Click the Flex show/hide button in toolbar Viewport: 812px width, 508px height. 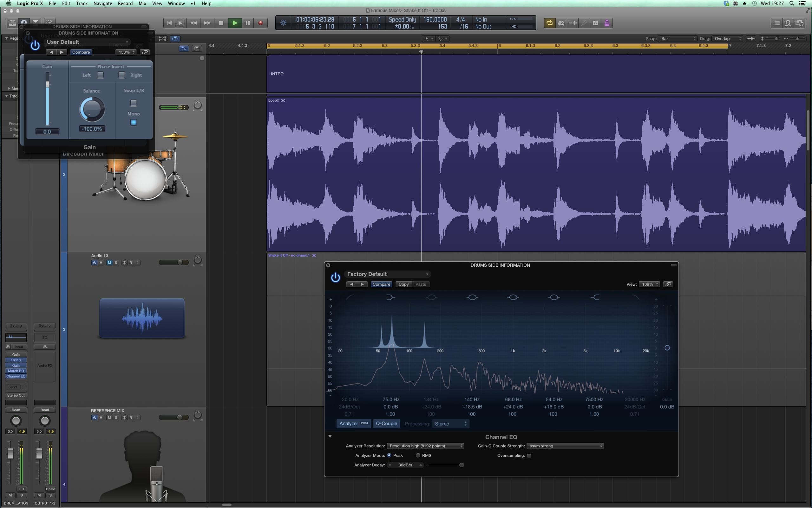point(162,38)
